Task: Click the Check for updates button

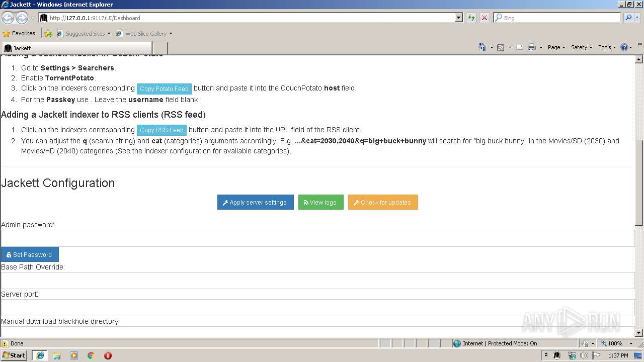Action: 383,202
